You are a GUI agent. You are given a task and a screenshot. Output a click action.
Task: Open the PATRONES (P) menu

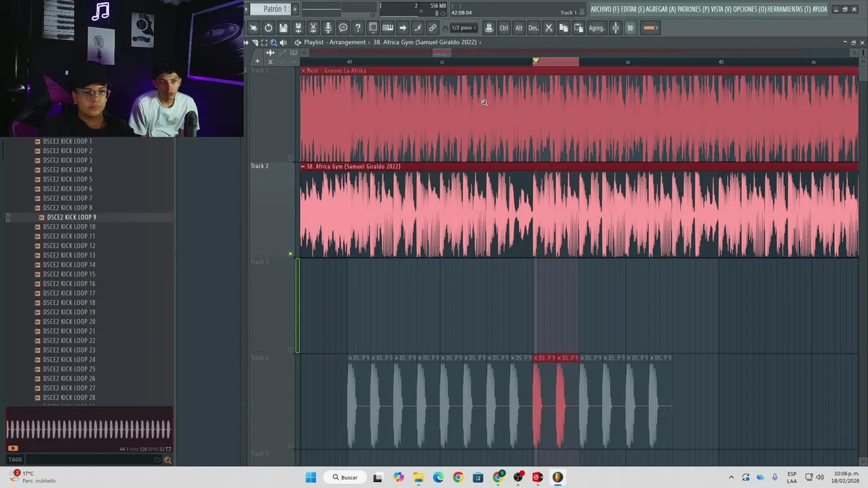[693, 9]
